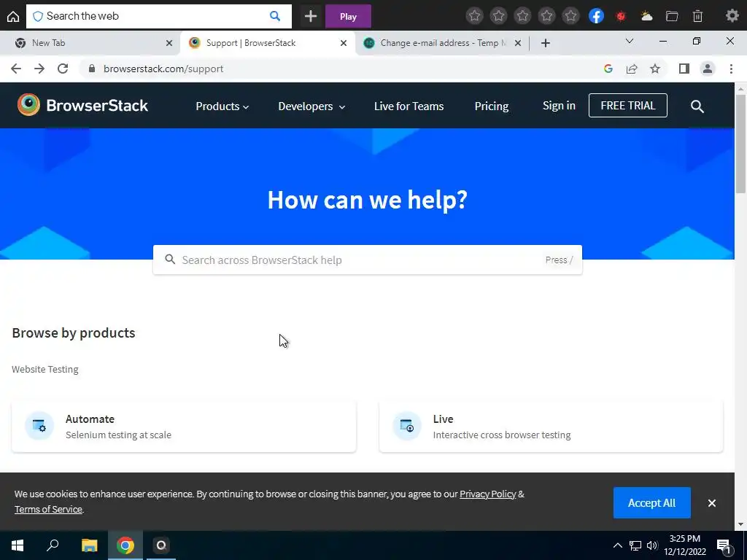Go back to previous page
The height and width of the screenshot is (560, 747).
click(x=16, y=69)
